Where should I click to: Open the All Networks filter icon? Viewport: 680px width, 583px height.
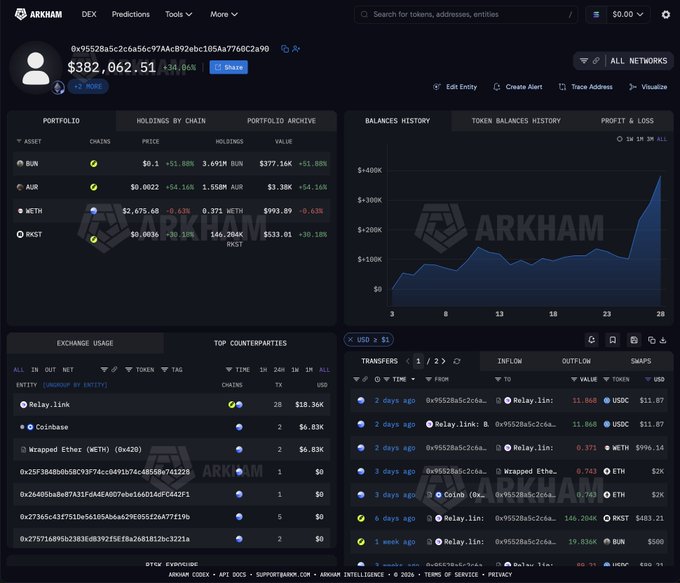(x=584, y=61)
